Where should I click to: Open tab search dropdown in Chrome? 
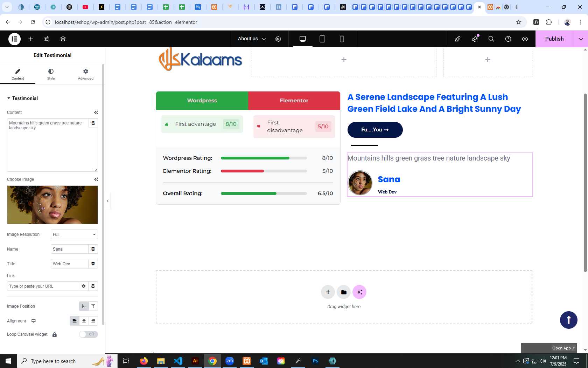pyautogui.click(x=7, y=7)
